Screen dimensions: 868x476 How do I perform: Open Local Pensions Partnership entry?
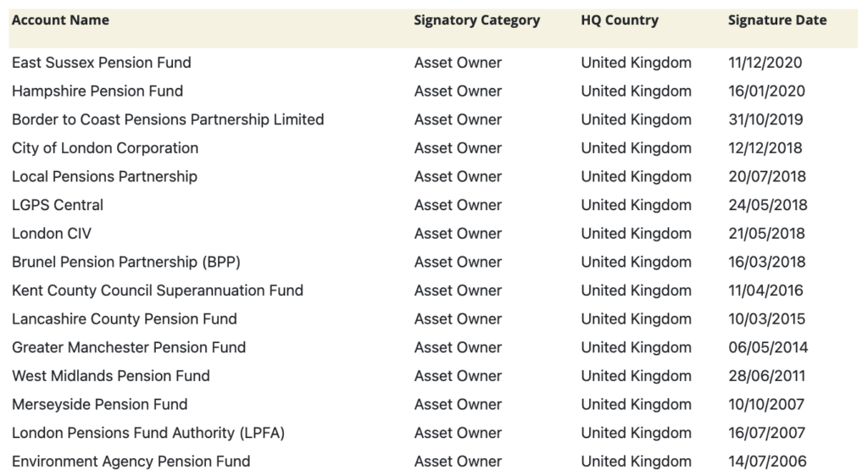[104, 177]
